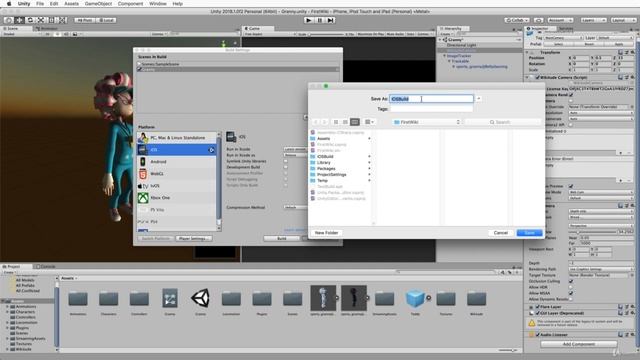Select the Move tool in Unity toolbar
This screenshot has width=640, height=360.
click(x=19, y=20)
